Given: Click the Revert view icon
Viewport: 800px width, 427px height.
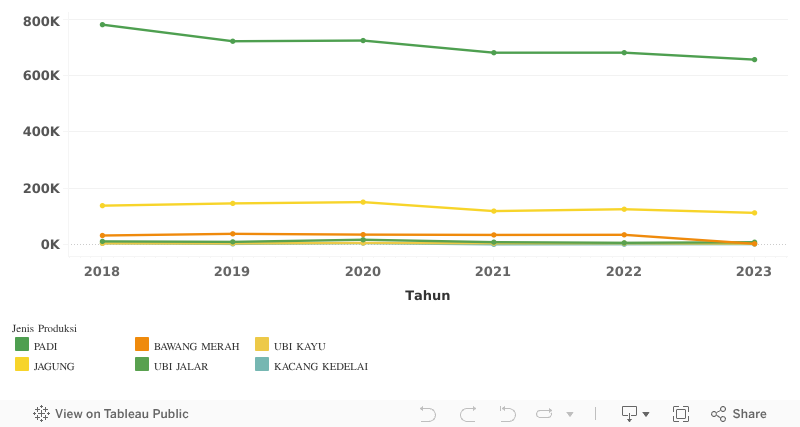Looking at the screenshot, I should click(x=507, y=413).
